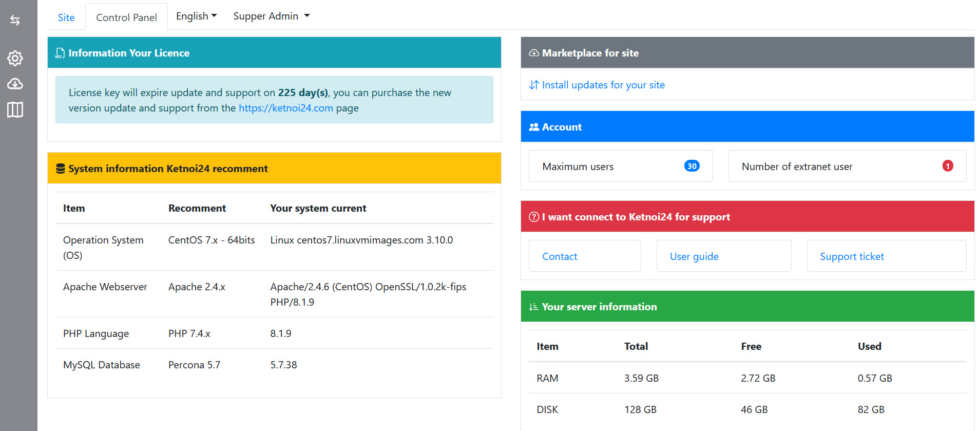This screenshot has height=431, width=980.
Task: Click the licence key file icon
Action: click(60, 53)
